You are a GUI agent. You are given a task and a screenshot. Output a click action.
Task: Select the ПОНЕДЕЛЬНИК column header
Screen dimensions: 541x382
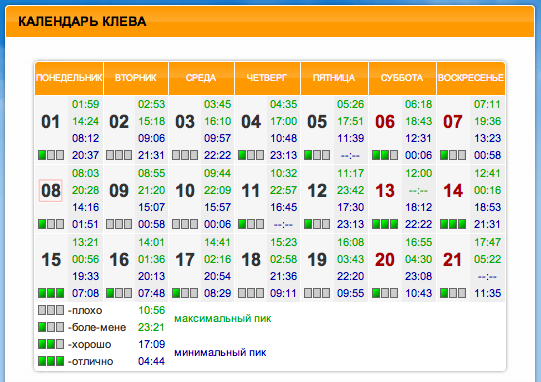tap(69, 78)
